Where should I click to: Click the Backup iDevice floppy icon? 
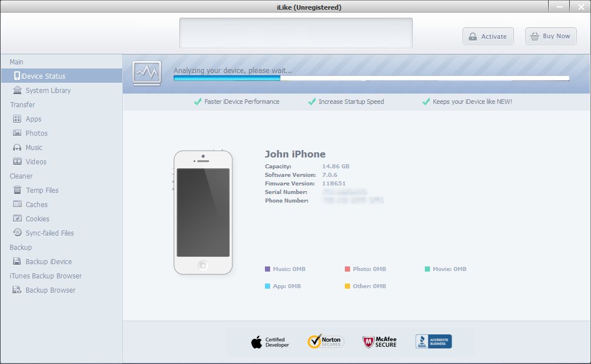pos(17,261)
